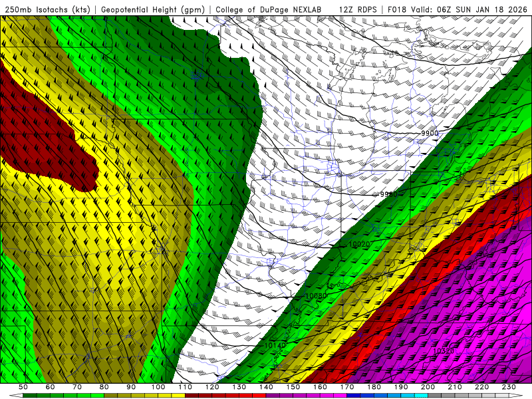The height and width of the screenshot is (399, 532).
Task: Click the 100 value on the color scale
Action: click(x=158, y=387)
